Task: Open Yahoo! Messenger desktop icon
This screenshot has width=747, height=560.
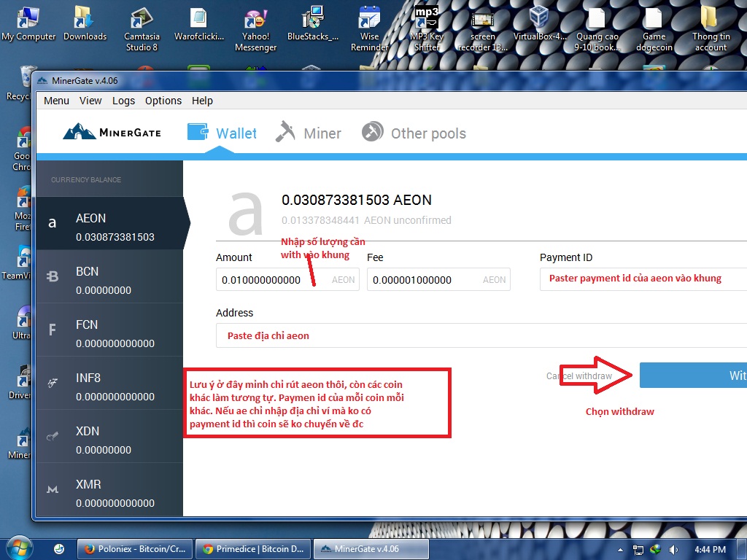Action: click(255, 28)
